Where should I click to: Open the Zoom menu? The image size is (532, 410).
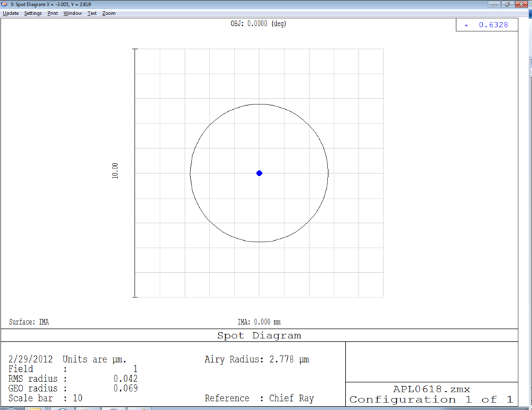[x=109, y=14]
